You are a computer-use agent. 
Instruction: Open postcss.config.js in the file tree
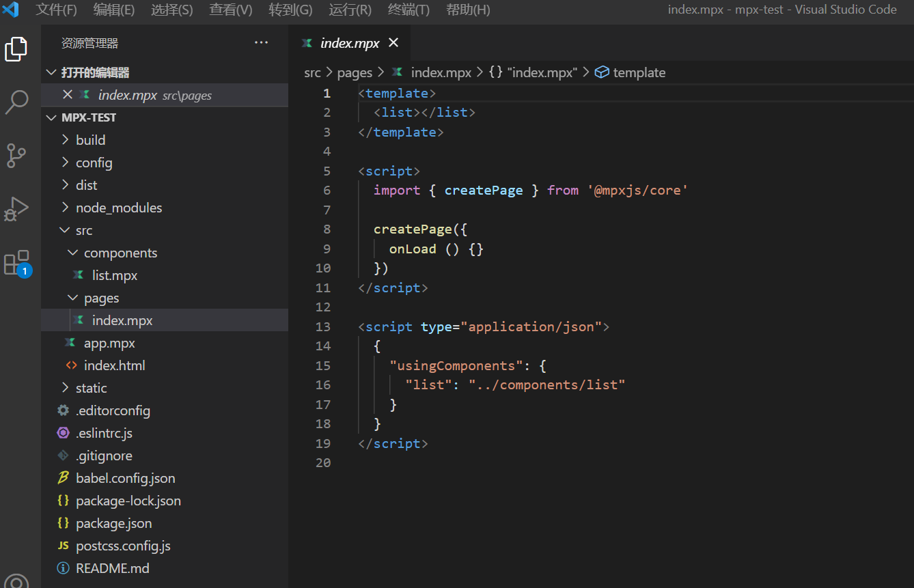123,546
